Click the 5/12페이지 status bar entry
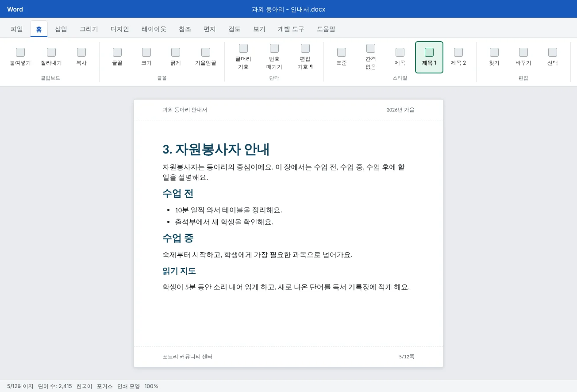 (20, 386)
